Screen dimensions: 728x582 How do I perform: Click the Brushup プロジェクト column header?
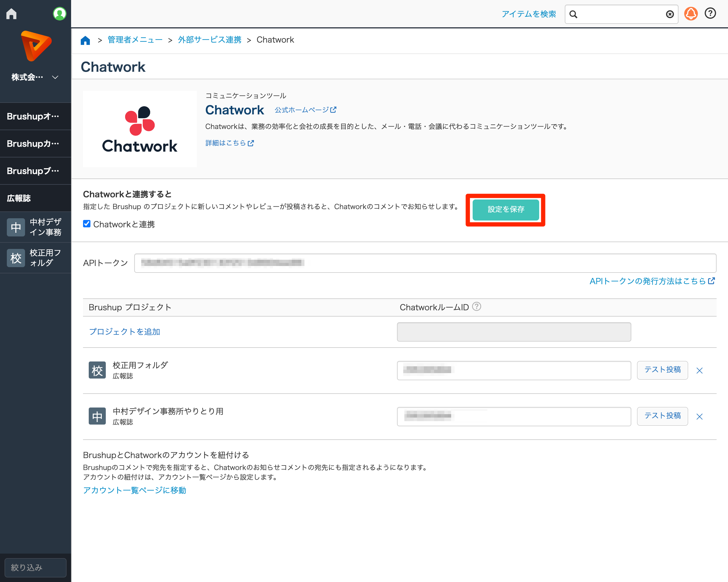(130, 307)
